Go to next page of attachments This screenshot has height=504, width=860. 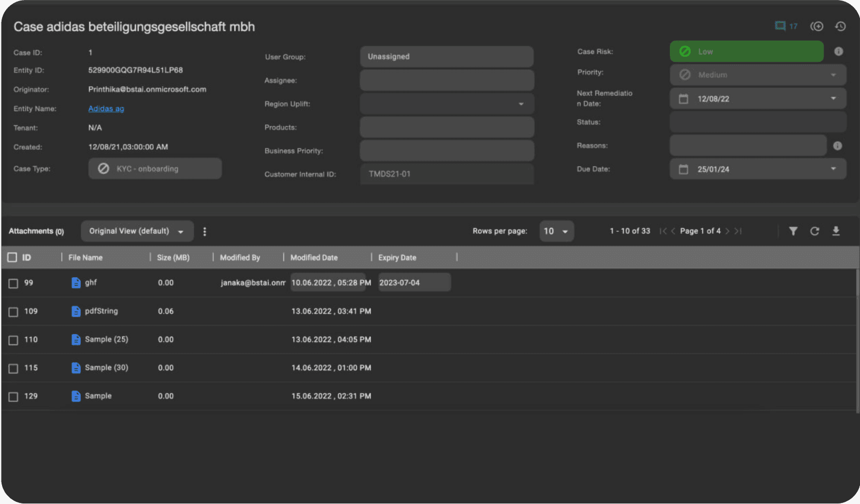[727, 231]
